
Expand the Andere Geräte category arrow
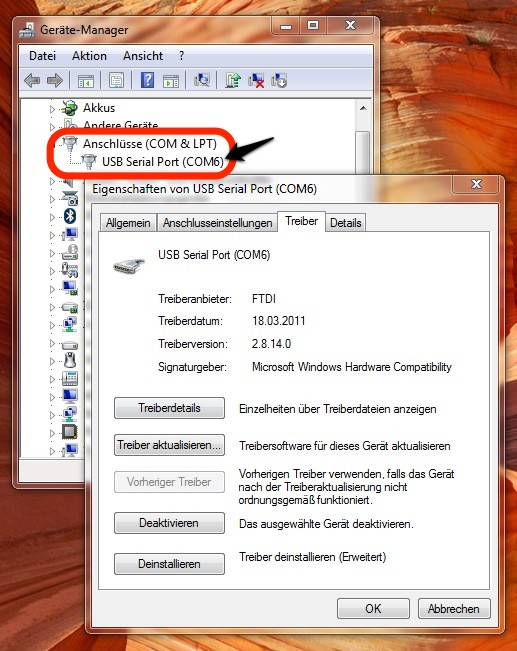click(52, 126)
